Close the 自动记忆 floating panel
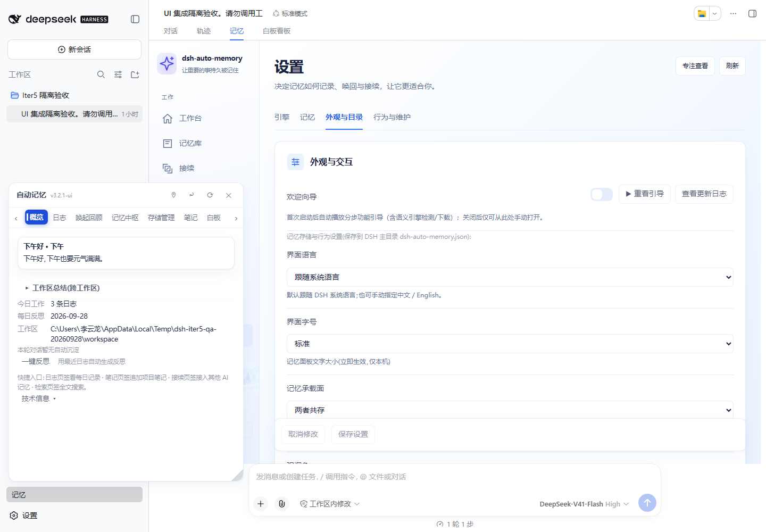Image resolution: width=766 pixels, height=532 pixels. [x=229, y=195]
